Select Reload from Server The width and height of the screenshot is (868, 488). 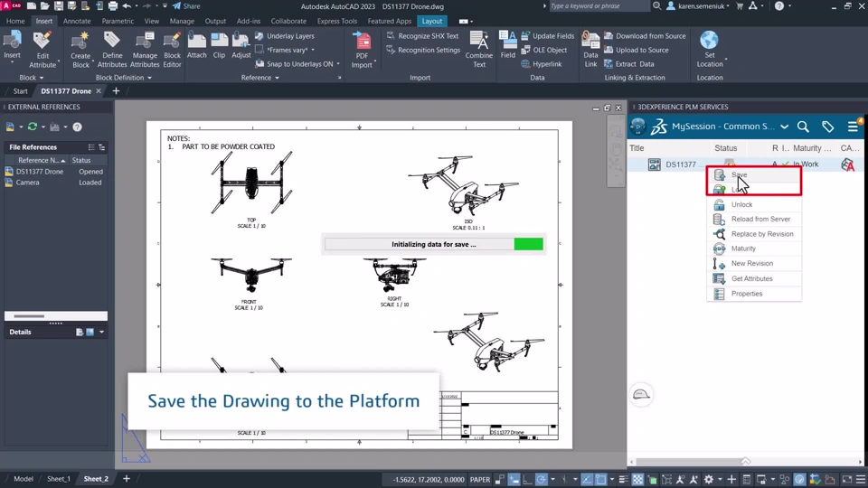click(x=754, y=219)
